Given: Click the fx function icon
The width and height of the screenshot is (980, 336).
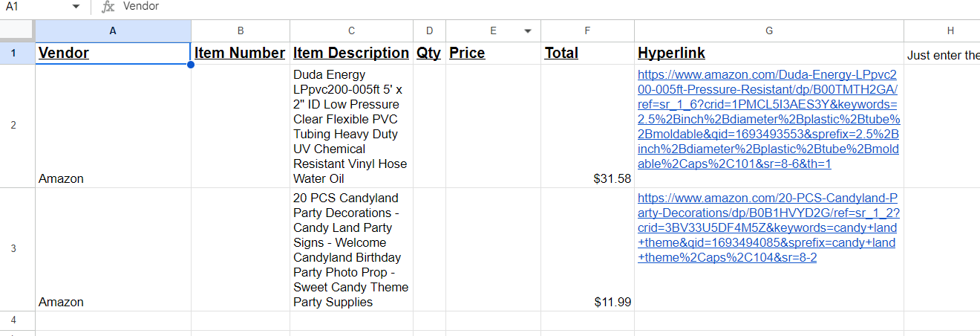Looking at the screenshot, I should point(108,7).
